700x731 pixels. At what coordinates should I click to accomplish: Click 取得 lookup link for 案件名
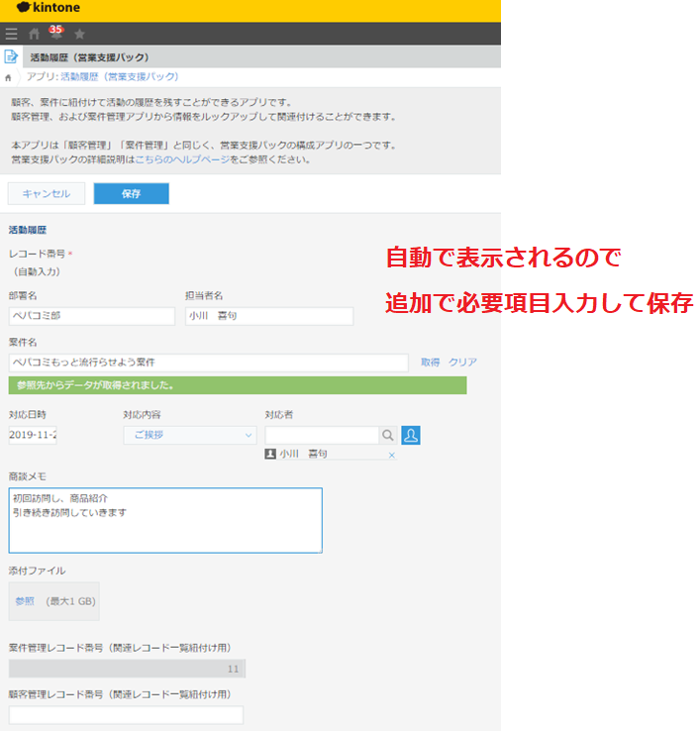430,363
